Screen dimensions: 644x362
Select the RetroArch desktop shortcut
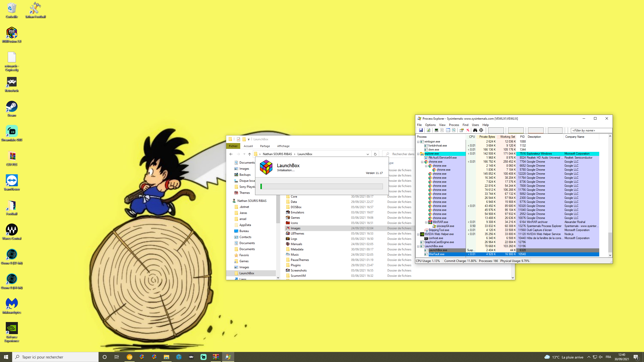tap(12, 84)
